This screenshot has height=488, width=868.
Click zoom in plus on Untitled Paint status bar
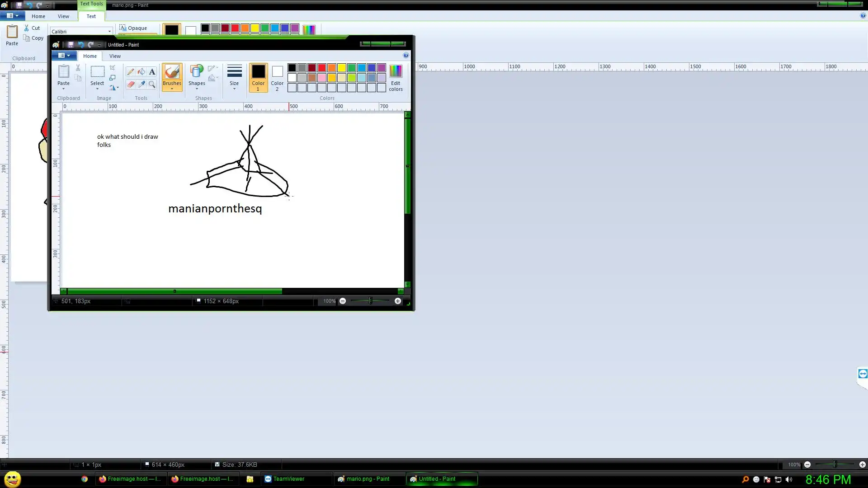tap(398, 301)
